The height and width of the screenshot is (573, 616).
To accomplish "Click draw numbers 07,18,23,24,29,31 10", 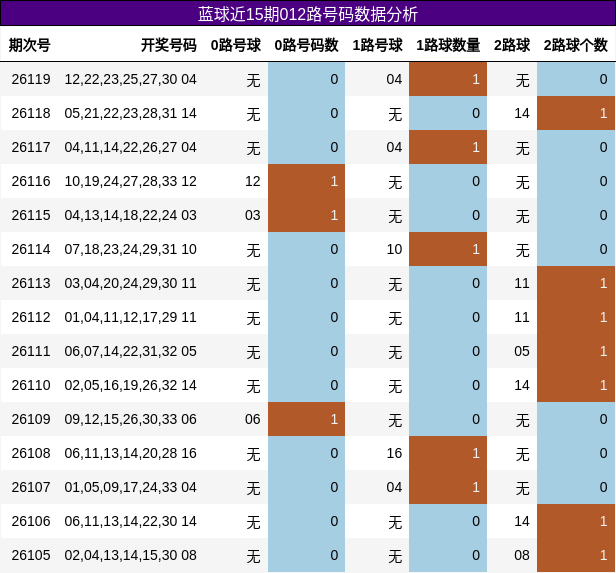I will click(130, 249).
